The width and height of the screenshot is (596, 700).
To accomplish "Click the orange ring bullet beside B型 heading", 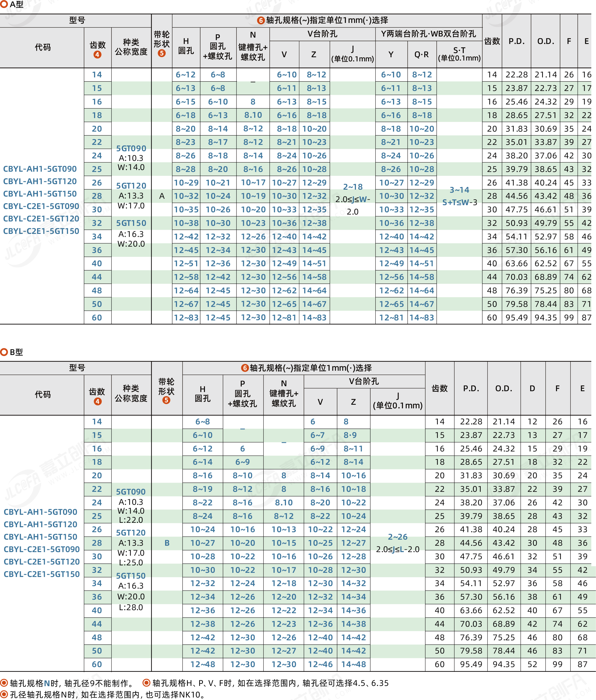I will [x=4, y=352].
